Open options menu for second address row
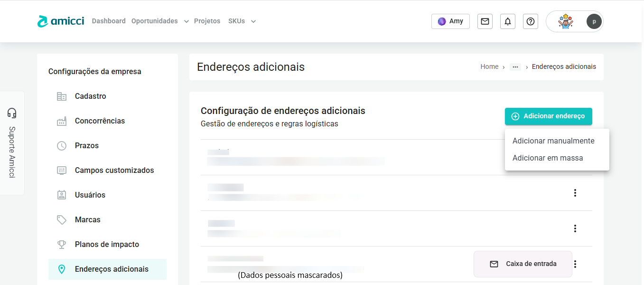This screenshot has width=644, height=285. 575,193
